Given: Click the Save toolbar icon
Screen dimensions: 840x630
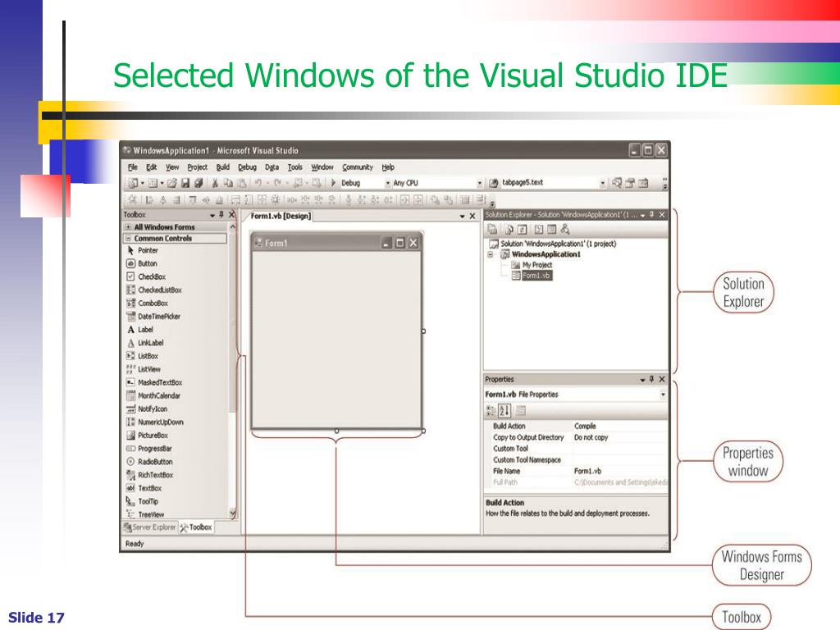Looking at the screenshot, I should (x=185, y=183).
